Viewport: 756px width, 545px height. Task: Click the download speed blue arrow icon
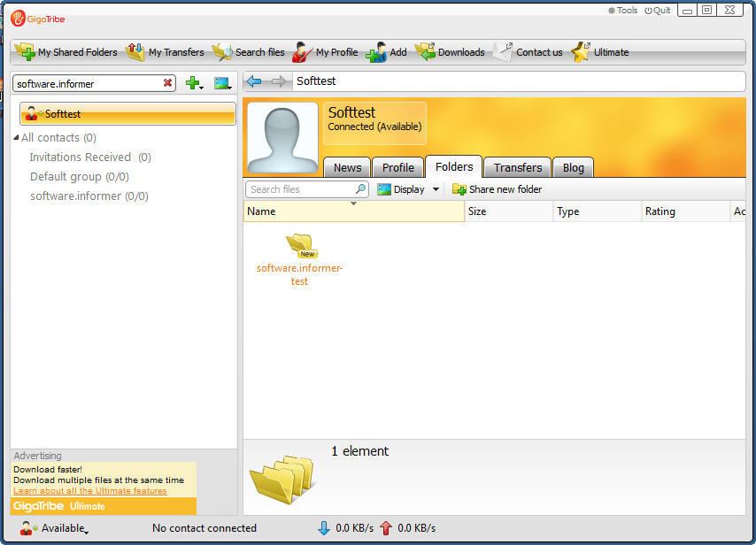point(324,528)
